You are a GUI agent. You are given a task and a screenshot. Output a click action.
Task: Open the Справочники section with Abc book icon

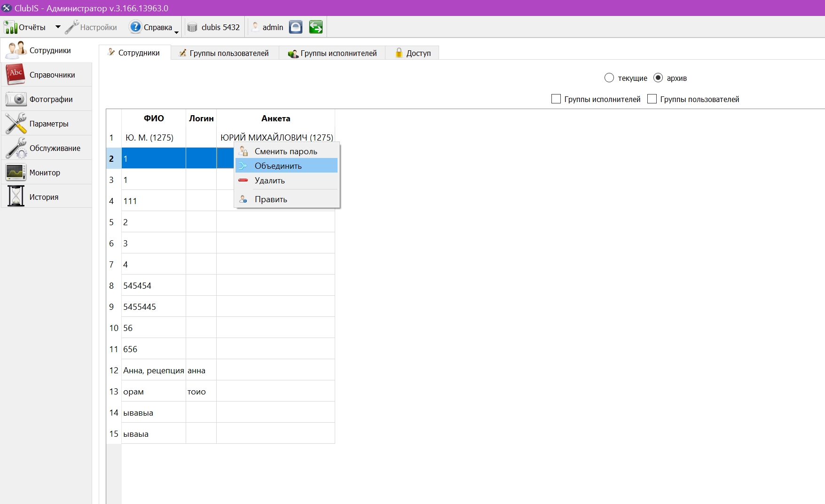(x=16, y=74)
